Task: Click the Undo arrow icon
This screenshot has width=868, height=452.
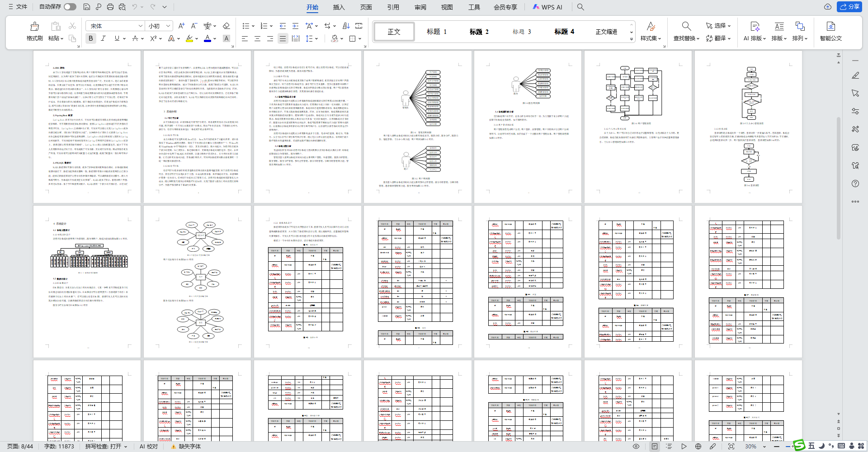Action: coord(134,7)
